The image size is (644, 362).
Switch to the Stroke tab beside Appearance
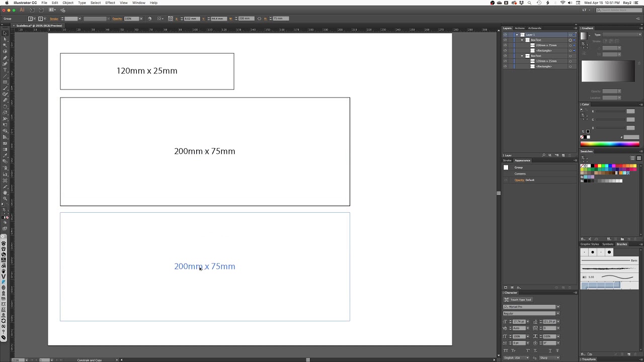click(x=507, y=160)
